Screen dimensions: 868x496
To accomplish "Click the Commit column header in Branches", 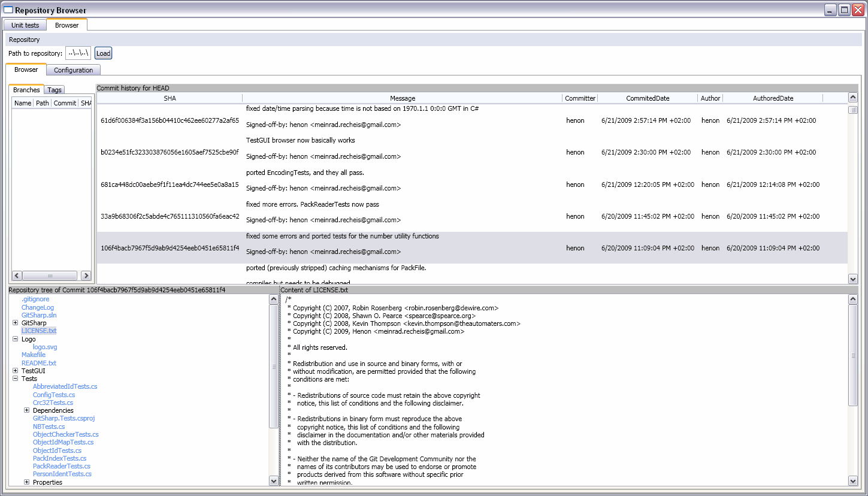I will [65, 103].
